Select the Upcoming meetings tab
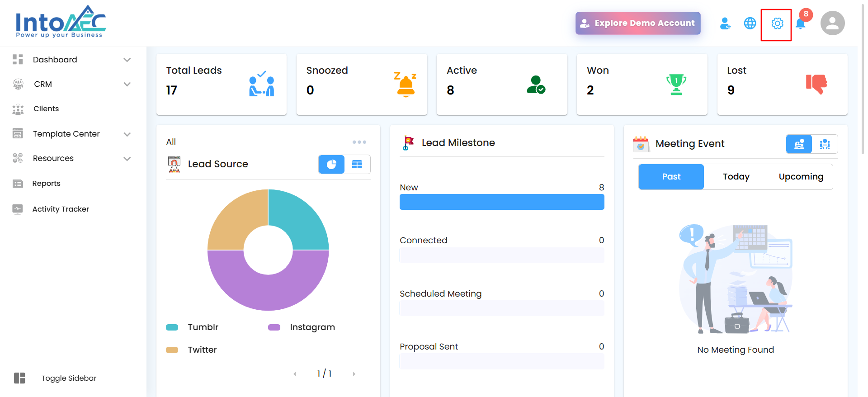The height and width of the screenshot is (397, 868). (801, 177)
